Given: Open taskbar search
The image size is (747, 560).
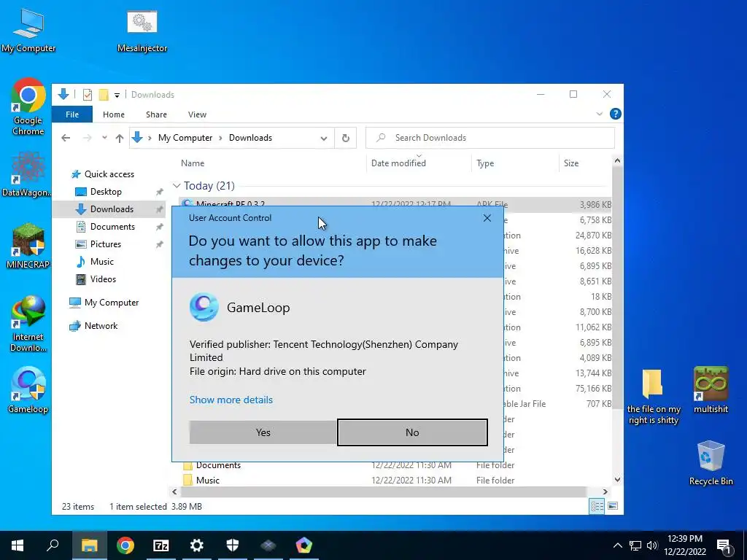Looking at the screenshot, I should (53, 545).
